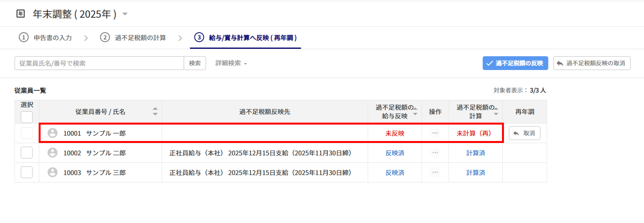
Task: Check the checkbox for サンプル 二郎
Action: pyautogui.click(x=27, y=153)
